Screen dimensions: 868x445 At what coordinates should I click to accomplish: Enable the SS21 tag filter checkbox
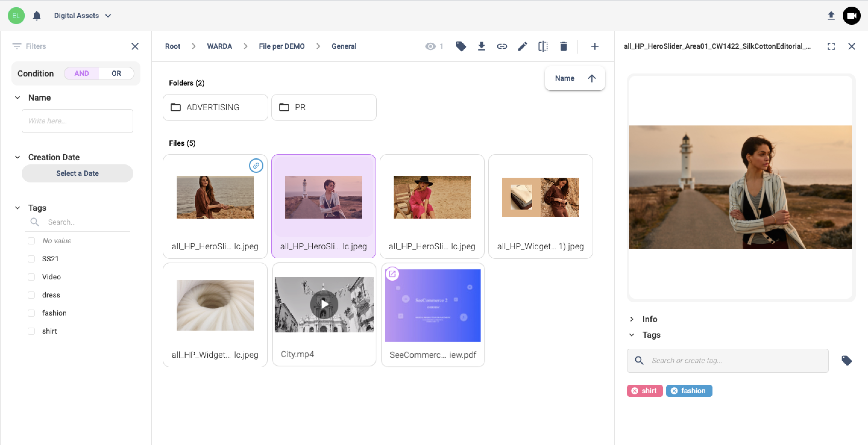point(31,259)
